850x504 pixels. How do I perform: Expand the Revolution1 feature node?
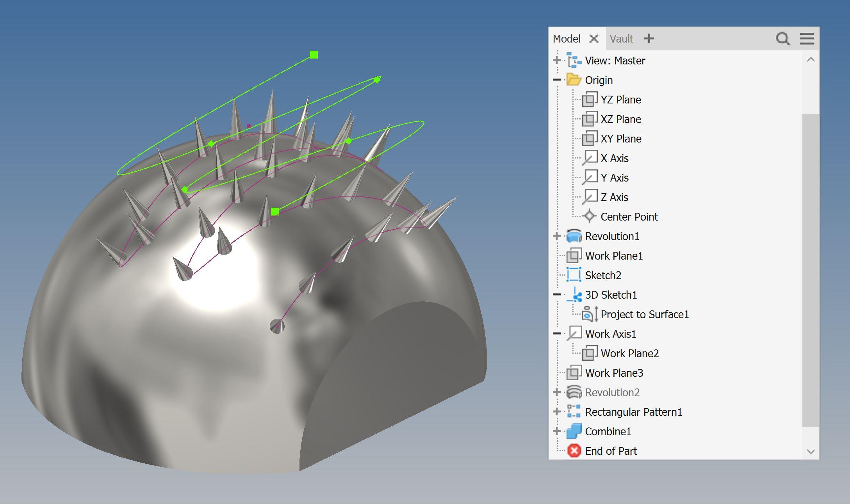[556, 236]
